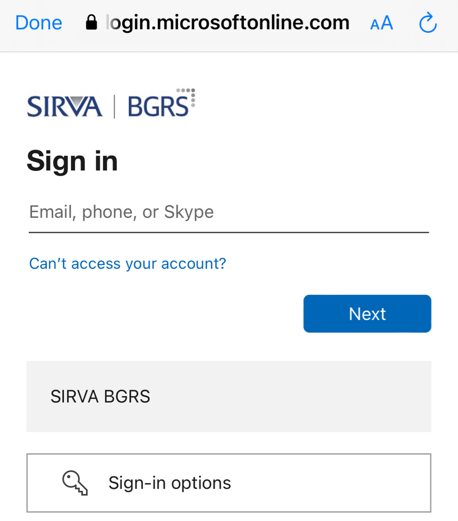Click the dotted emblem above BGRS
Image resolution: width=458 pixels, height=521 pixels.
(x=186, y=97)
